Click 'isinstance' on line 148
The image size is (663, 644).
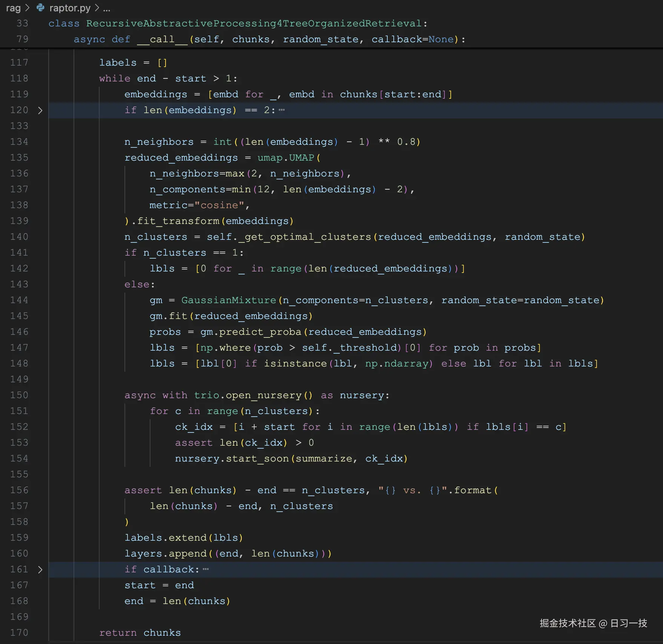coord(295,363)
